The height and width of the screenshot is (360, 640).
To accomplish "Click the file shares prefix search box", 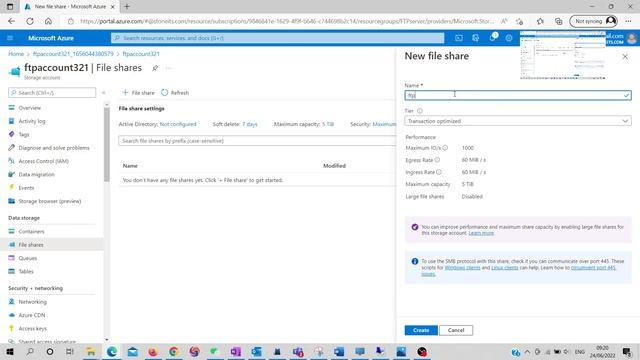I will (x=257, y=141).
